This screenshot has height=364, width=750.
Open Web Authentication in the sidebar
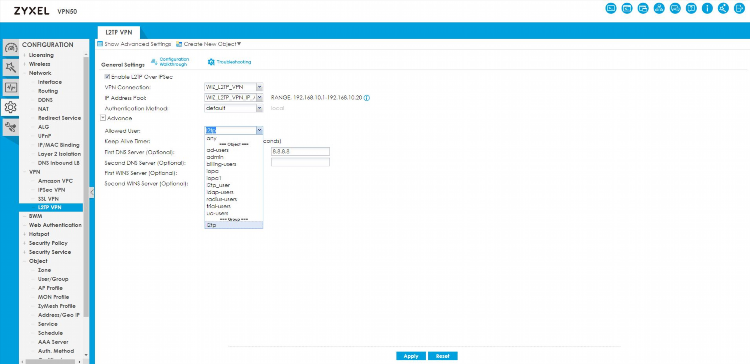[x=55, y=225]
